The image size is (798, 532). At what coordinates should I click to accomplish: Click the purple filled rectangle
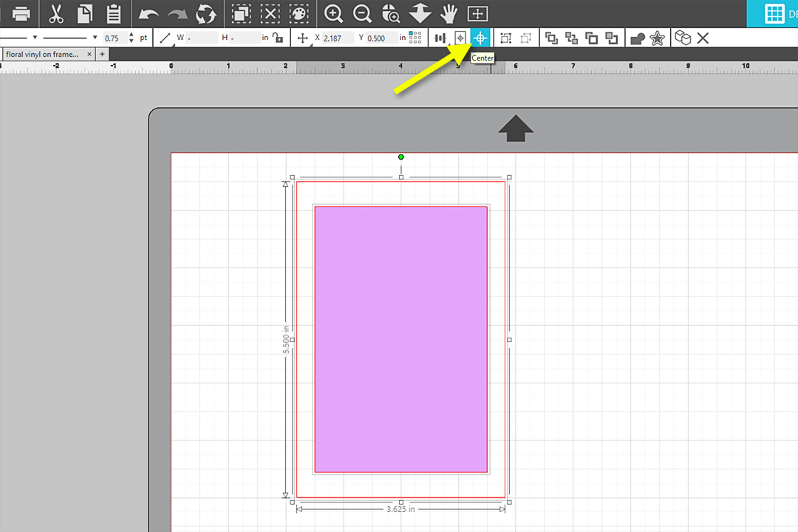click(400, 339)
